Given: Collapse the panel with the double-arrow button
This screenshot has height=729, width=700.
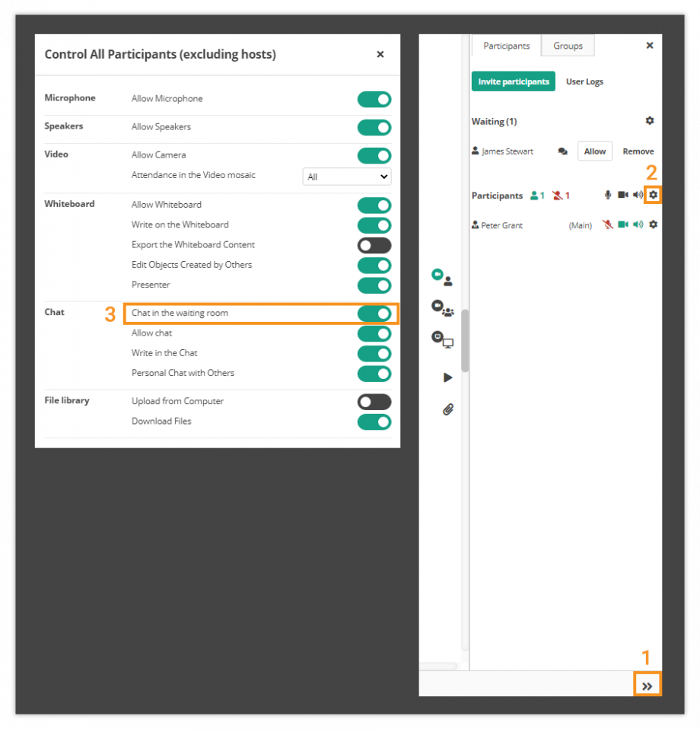Looking at the screenshot, I should click(x=647, y=685).
